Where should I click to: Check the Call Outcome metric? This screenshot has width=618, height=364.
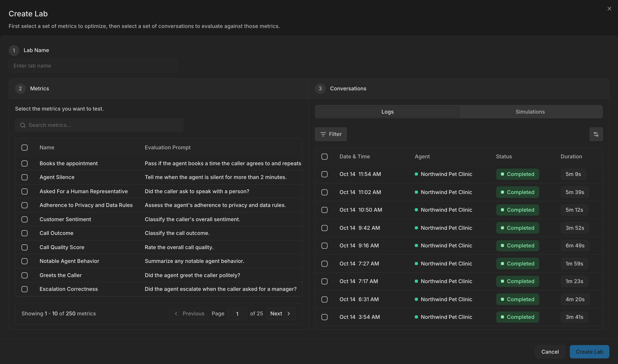pyautogui.click(x=25, y=233)
